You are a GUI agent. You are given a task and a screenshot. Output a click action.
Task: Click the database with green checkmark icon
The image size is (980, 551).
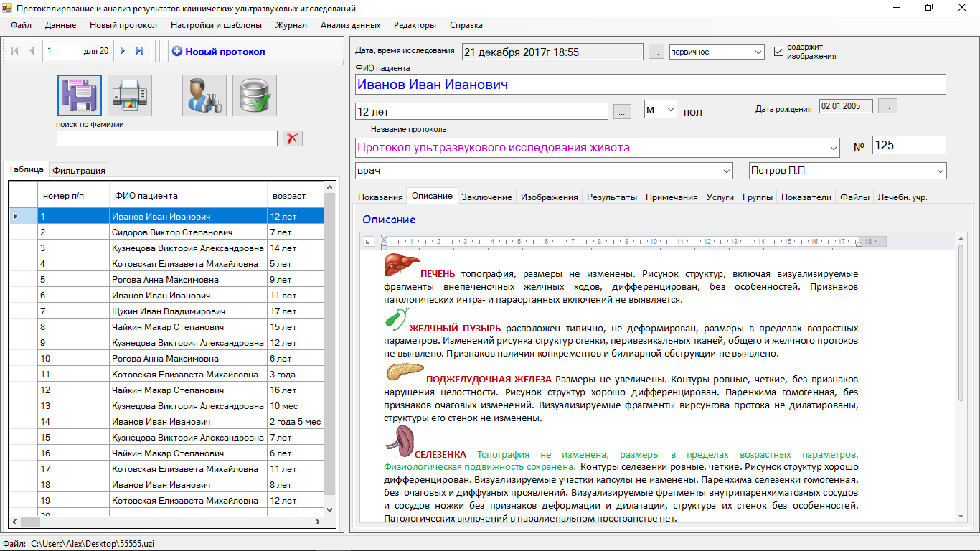[x=255, y=95]
